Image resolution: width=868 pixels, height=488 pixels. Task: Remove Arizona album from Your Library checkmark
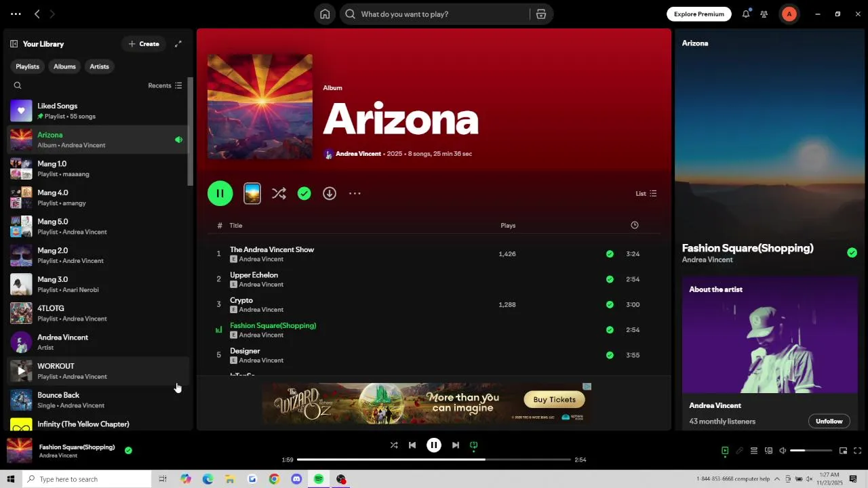304,194
